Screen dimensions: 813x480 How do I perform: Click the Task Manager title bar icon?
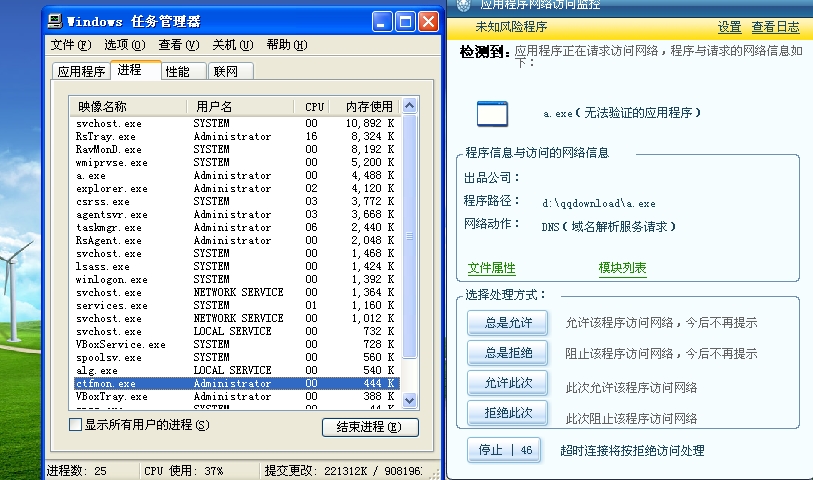(x=54, y=21)
